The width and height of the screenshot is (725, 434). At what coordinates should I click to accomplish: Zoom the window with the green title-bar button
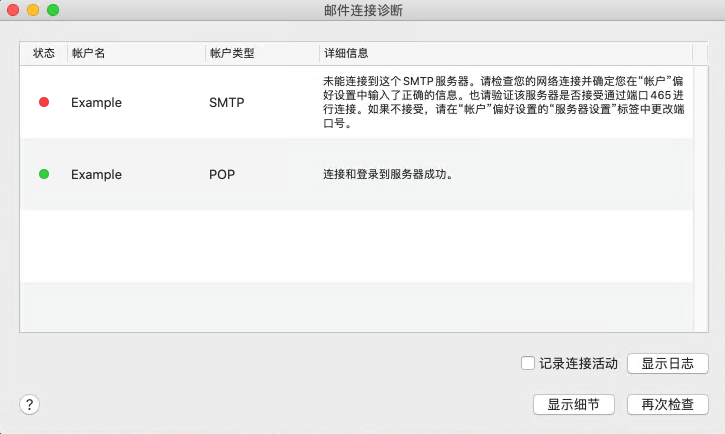[53, 10]
